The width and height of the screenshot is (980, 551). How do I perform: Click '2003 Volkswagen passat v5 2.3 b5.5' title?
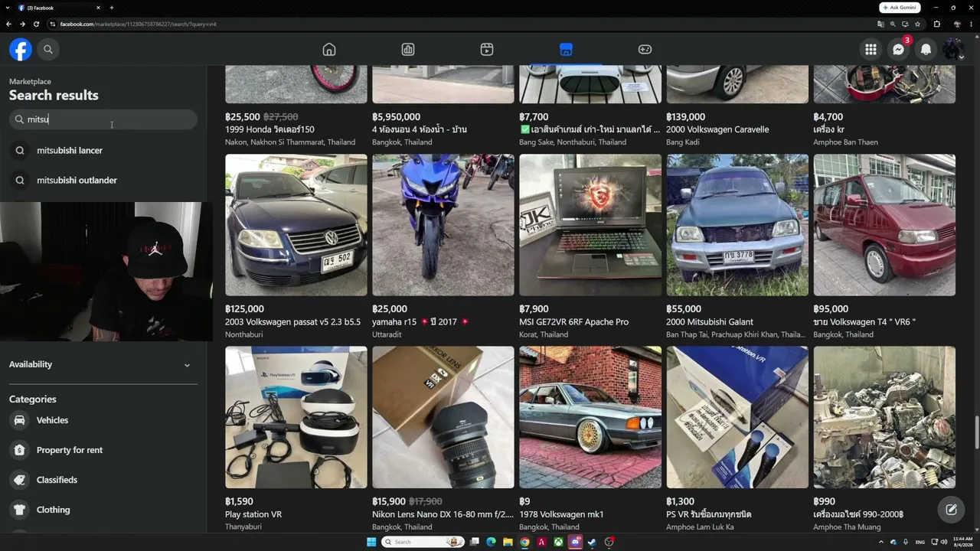tap(292, 322)
